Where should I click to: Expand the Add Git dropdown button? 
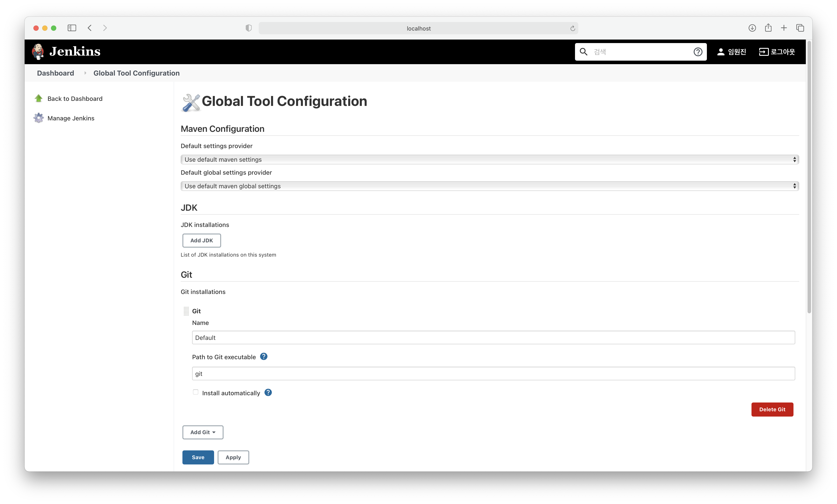coord(203,432)
